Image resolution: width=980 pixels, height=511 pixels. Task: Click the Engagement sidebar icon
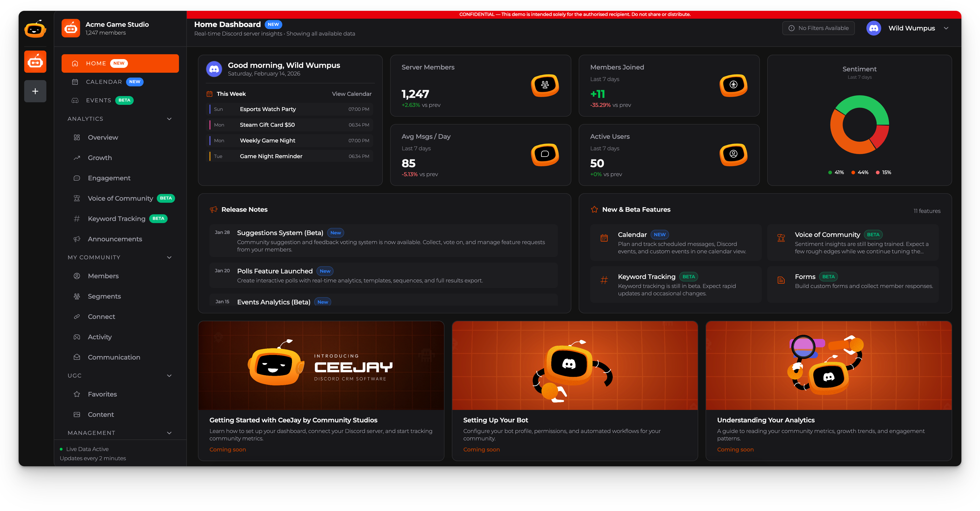pos(77,178)
